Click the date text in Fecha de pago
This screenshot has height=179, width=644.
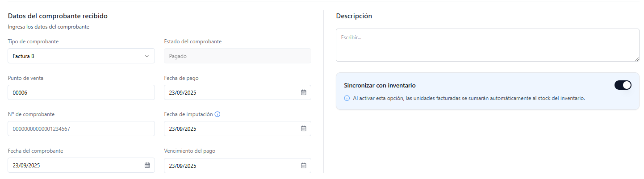[x=183, y=93]
